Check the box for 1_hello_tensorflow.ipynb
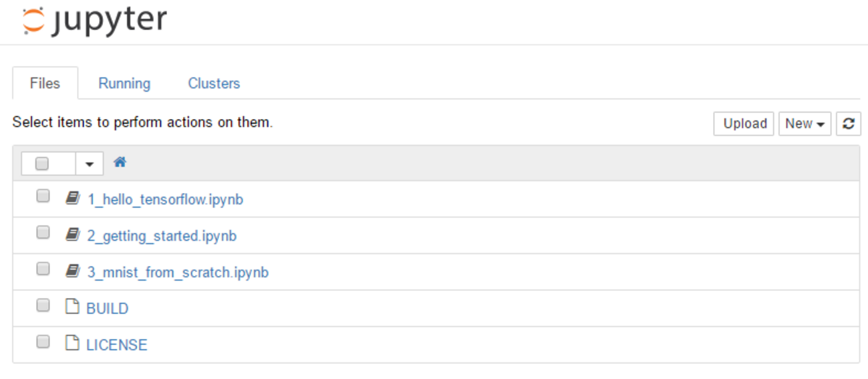 point(43,197)
